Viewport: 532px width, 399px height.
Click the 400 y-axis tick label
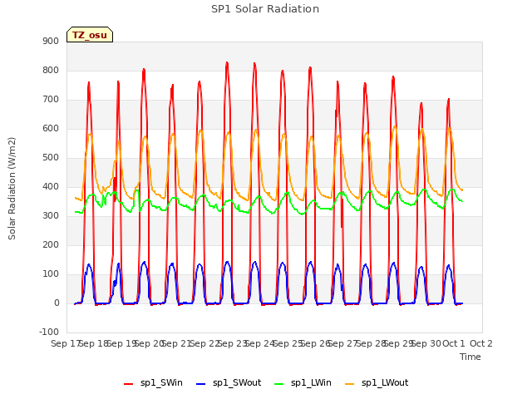(x=51, y=186)
